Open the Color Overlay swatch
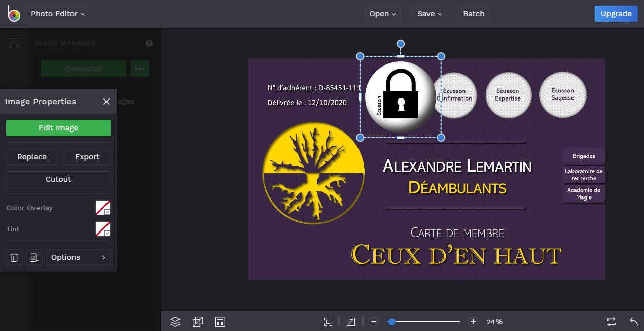The height and width of the screenshot is (331, 644). (103, 208)
